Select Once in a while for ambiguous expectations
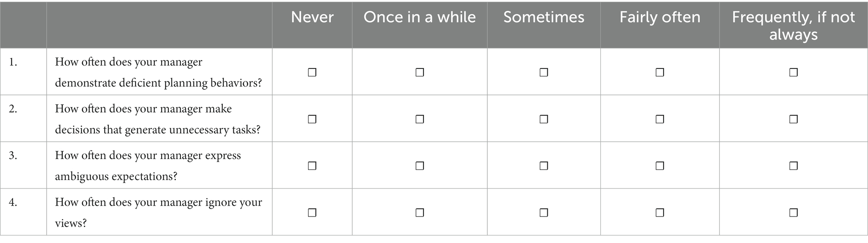The width and height of the screenshot is (868, 243). coord(420,166)
